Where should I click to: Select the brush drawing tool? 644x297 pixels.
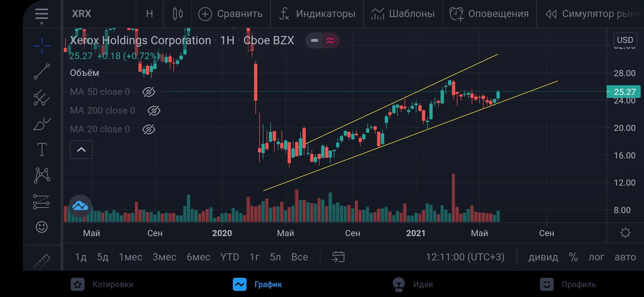(42, 124)
